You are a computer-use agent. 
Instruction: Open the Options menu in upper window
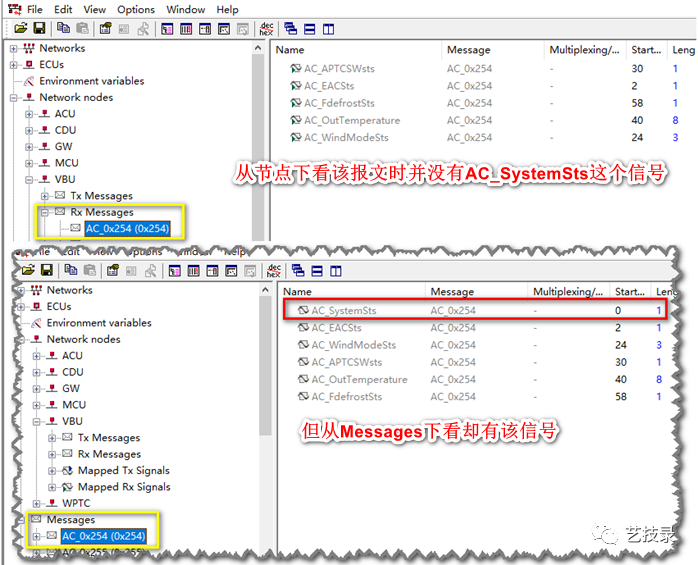coord(136,9)
